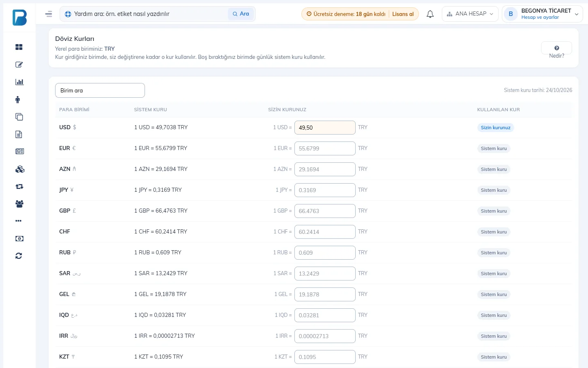Open the Hesap ve ayarlar link
The width and height of the screenshot is (588, 368).
point(540,17)
